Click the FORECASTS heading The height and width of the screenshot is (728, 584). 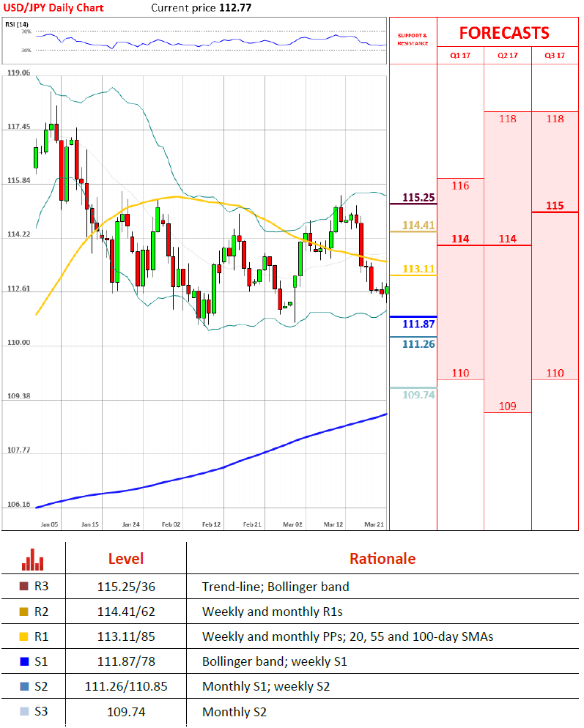point(504,33)
